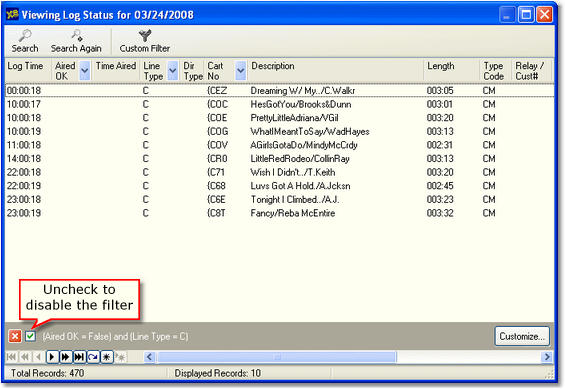This screenshot has width=565, height=390.
Task: Uncheck the filter enabled checkbox
Action: [30, 336]
